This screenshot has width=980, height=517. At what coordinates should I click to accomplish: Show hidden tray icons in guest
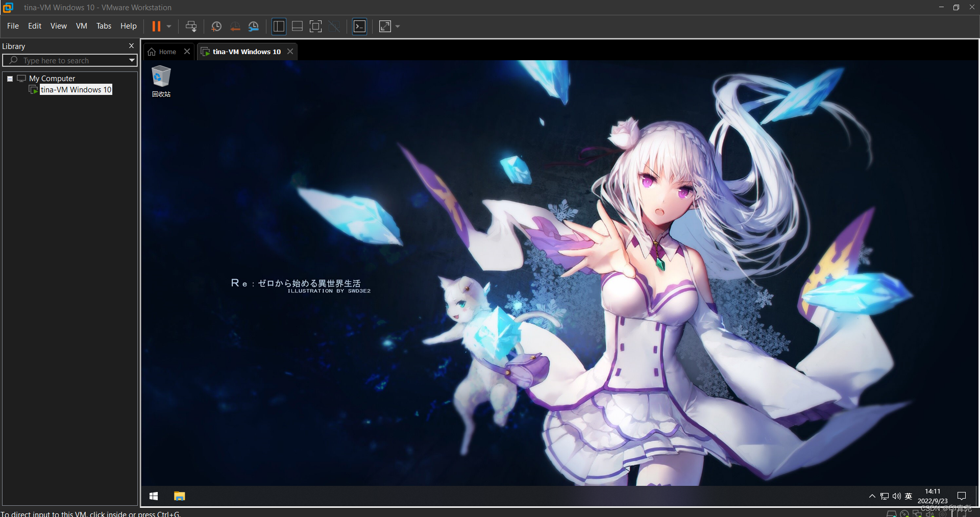coord(872,496)
